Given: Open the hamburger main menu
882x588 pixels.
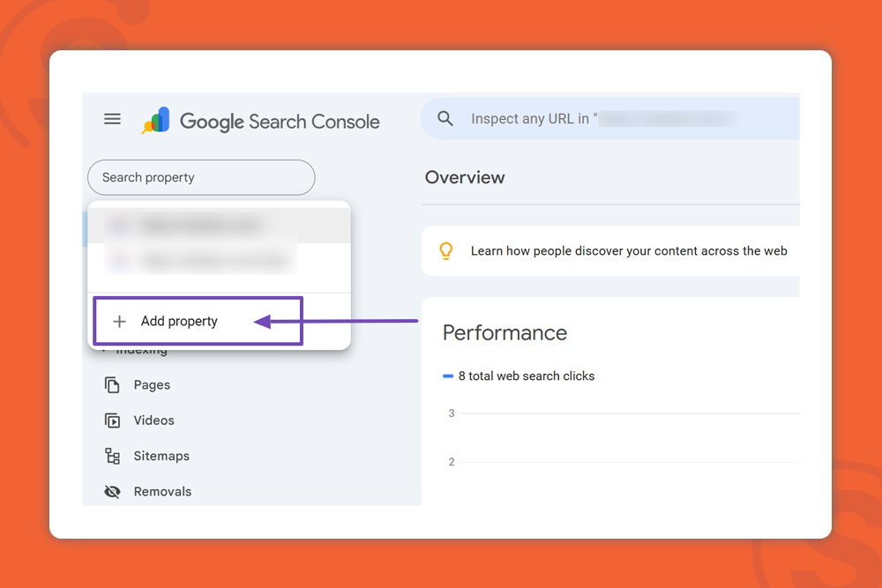Looking at the screenshot, I should point(112,119).
